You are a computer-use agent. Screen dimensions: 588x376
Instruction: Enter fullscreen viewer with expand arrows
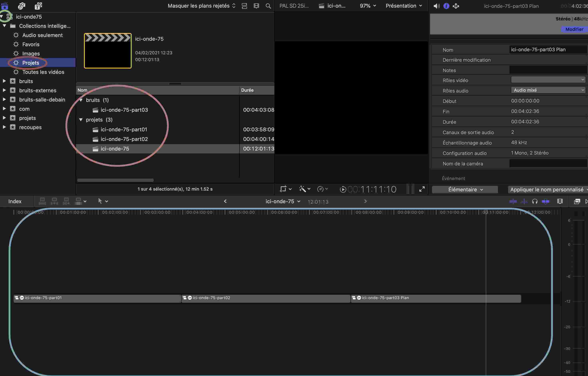point(422,189)
